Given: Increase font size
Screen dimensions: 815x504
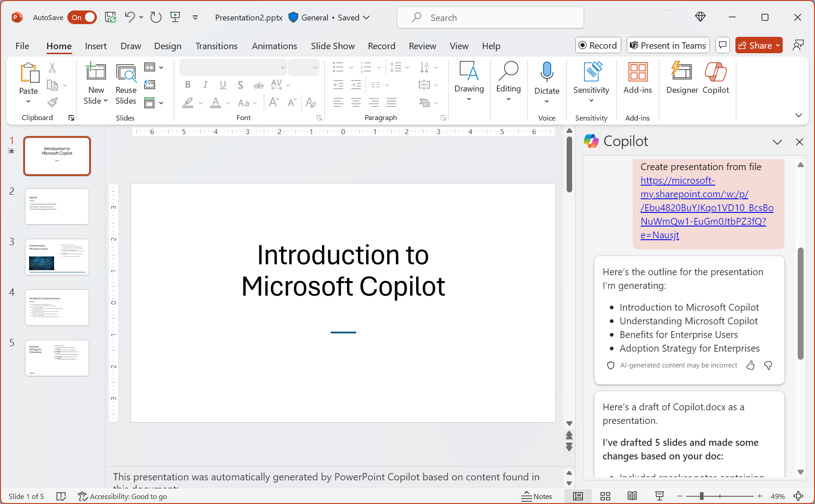Looking at the screenshot, I should [274, 102].
